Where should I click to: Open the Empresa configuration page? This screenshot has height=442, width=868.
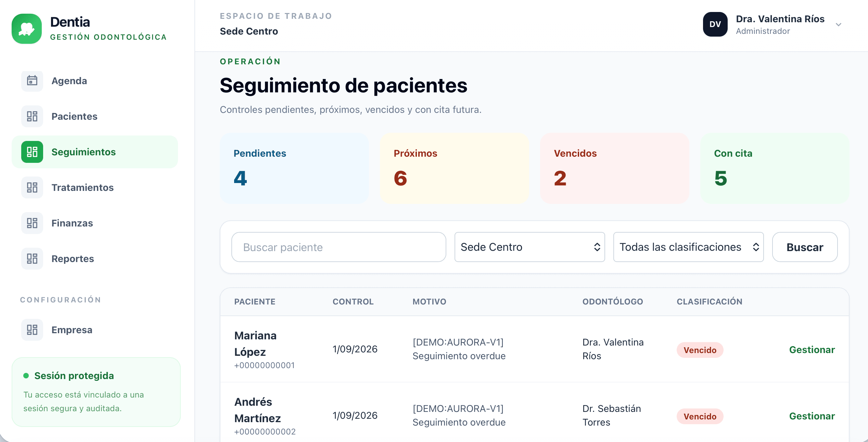pyautogui.click(x=95, y=330)
